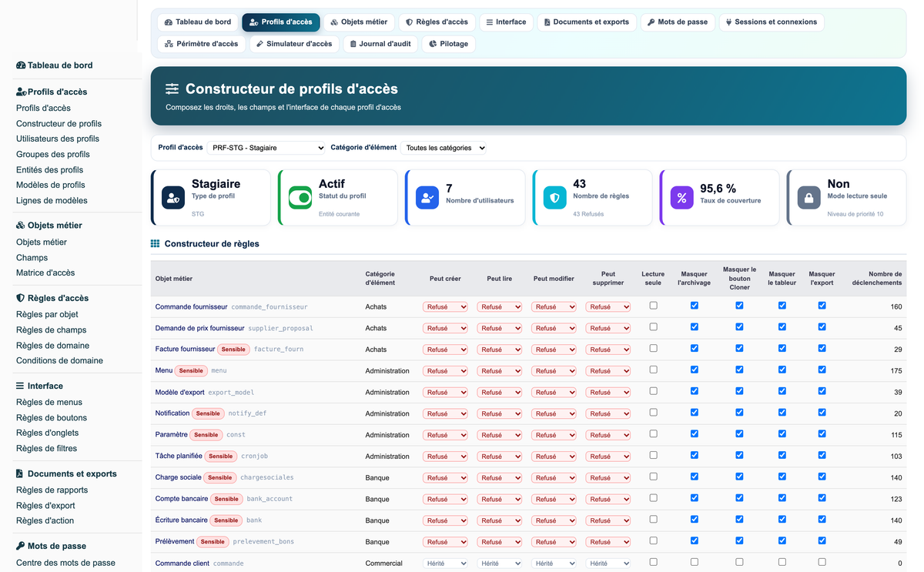
Task: Open the Simulateur d'accès tab
Action: click(294, 44)
